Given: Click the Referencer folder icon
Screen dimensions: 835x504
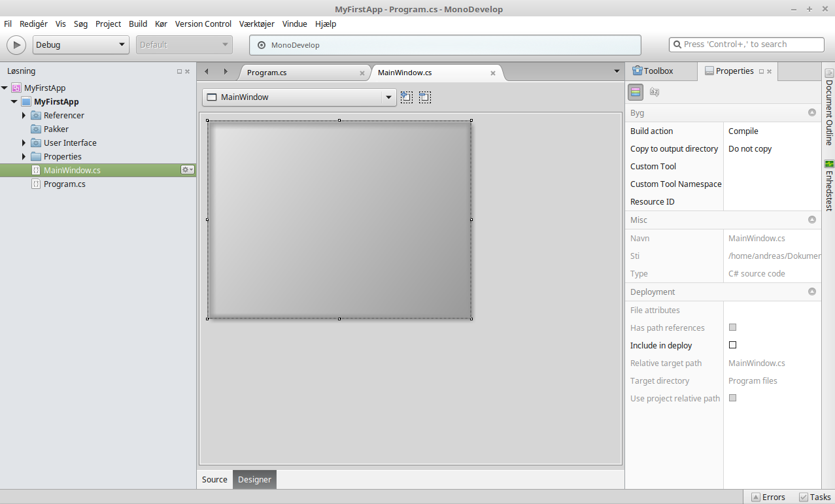Looking at the screenshot, I should 36,115.
